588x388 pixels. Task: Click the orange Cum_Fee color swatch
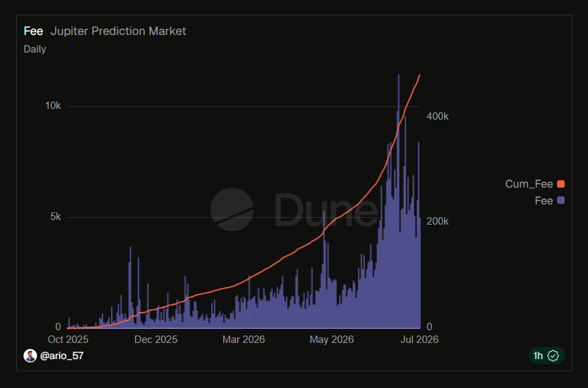(560, 184)
